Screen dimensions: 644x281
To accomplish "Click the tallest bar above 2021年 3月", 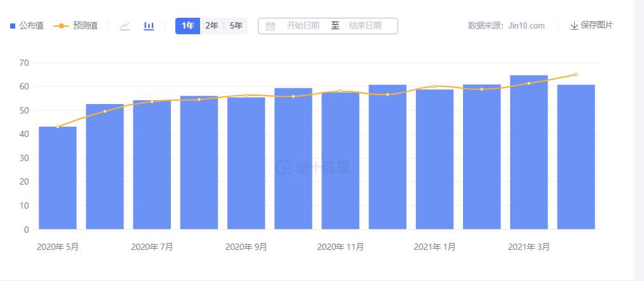I will [x=529, y=152].
